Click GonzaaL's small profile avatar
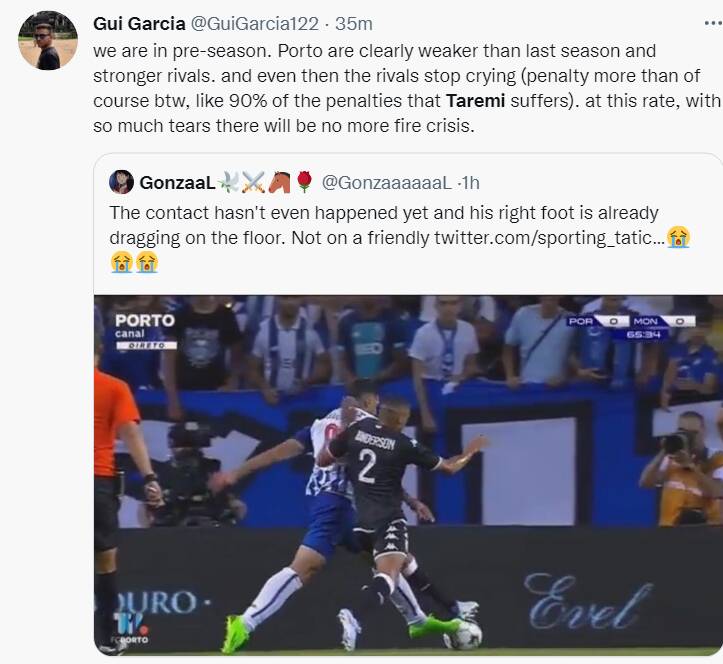The width and height of the screenshot is (723, 664). click(x=121, y=182)
